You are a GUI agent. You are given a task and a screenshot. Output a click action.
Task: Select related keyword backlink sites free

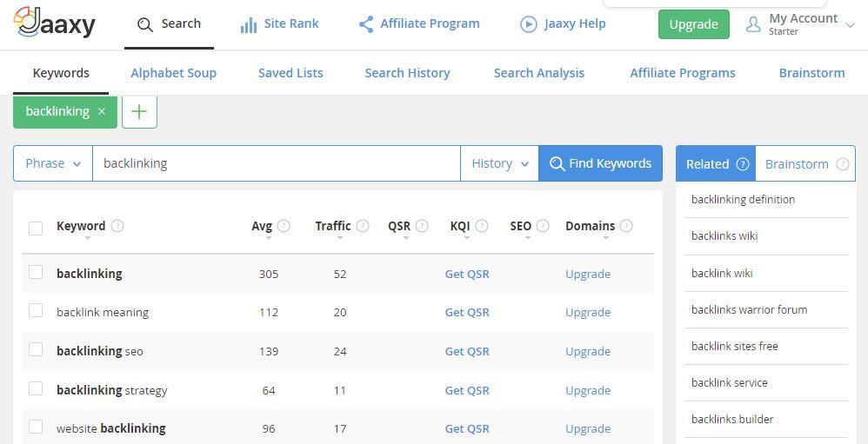tap(735, 346)
